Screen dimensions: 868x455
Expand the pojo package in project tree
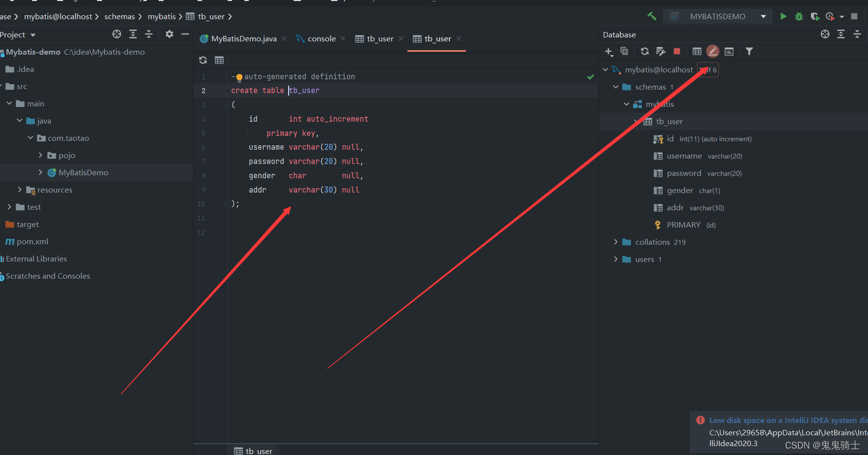click(x=40, y=155)
